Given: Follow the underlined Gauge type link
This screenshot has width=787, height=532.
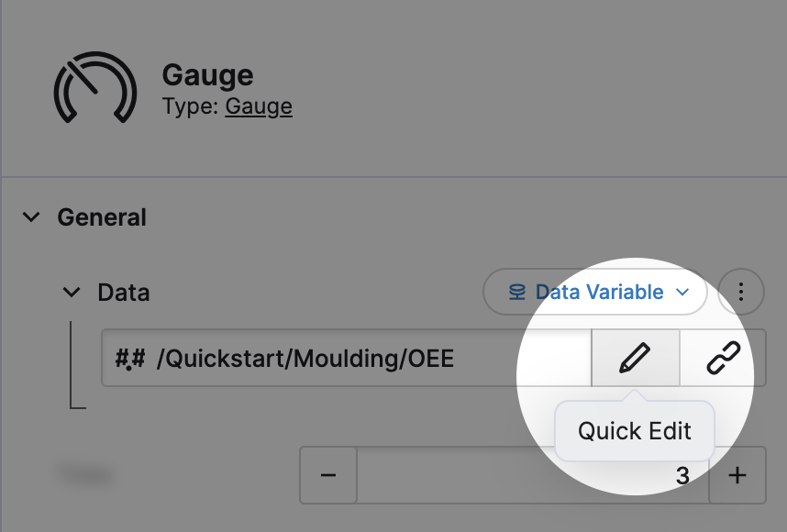Looking at the screenshot, I should (x=259, y=106).
